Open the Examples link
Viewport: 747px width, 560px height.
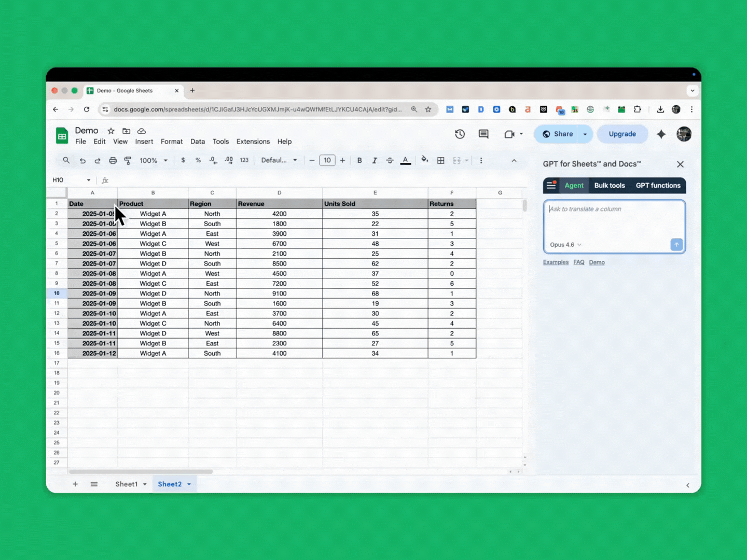[556, 262]
